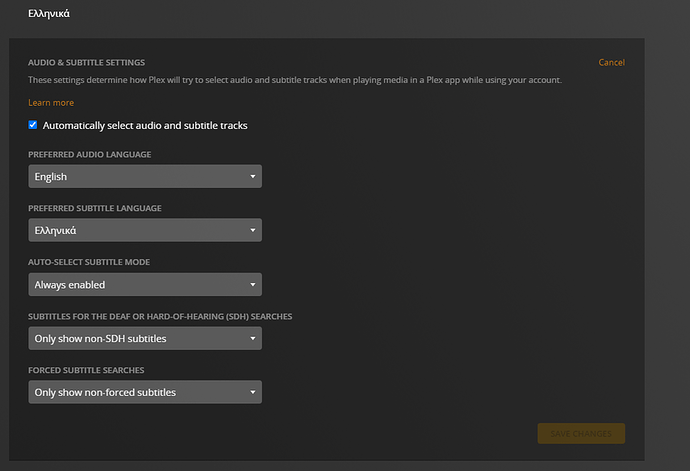The height and width of the screenshot is (471, 690).
Task: Open the Preferred Subtitle Language dropdown showing Ελληνικά
Action: point(145,231)
